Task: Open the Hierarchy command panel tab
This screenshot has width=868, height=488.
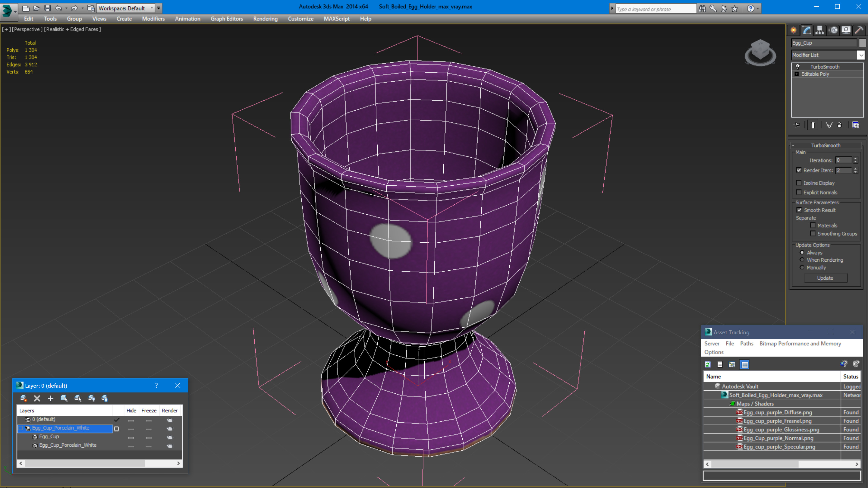Action: click(819, 30)
